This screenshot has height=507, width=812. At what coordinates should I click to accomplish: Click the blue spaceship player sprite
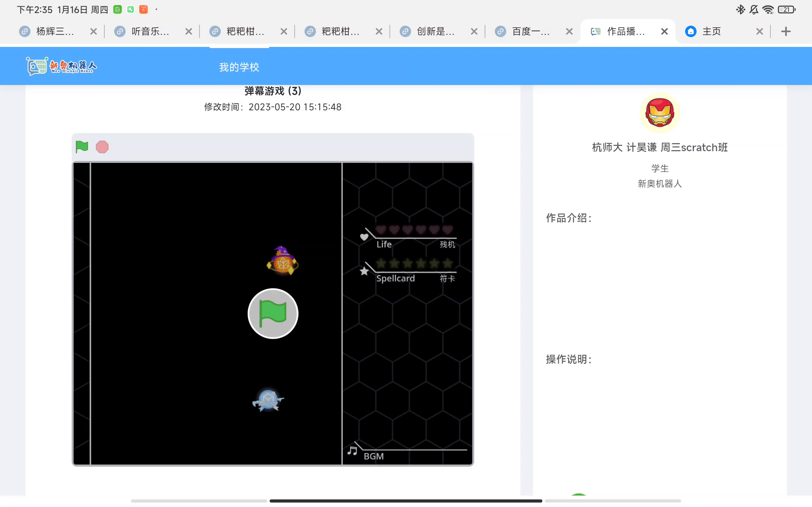(x=268, y=400)
